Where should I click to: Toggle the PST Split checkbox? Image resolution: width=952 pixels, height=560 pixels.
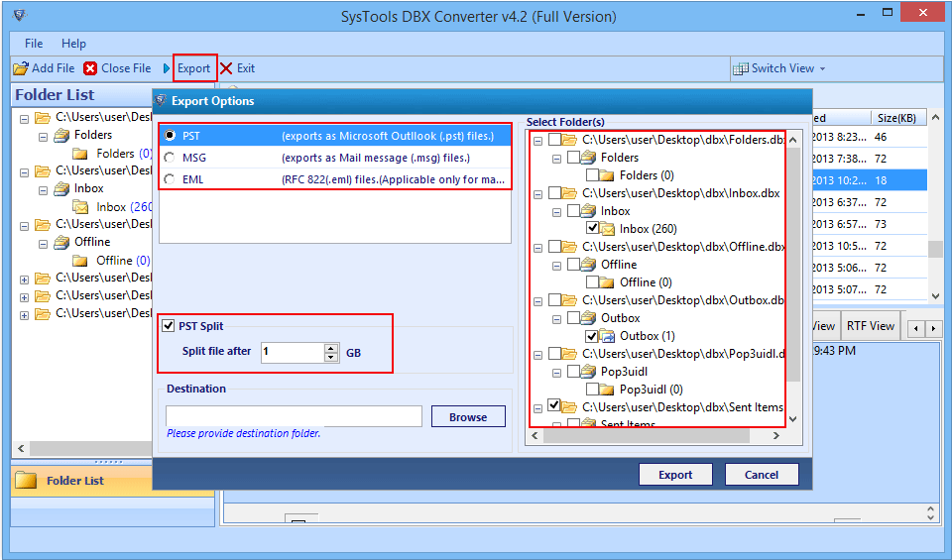coord(169,326)
